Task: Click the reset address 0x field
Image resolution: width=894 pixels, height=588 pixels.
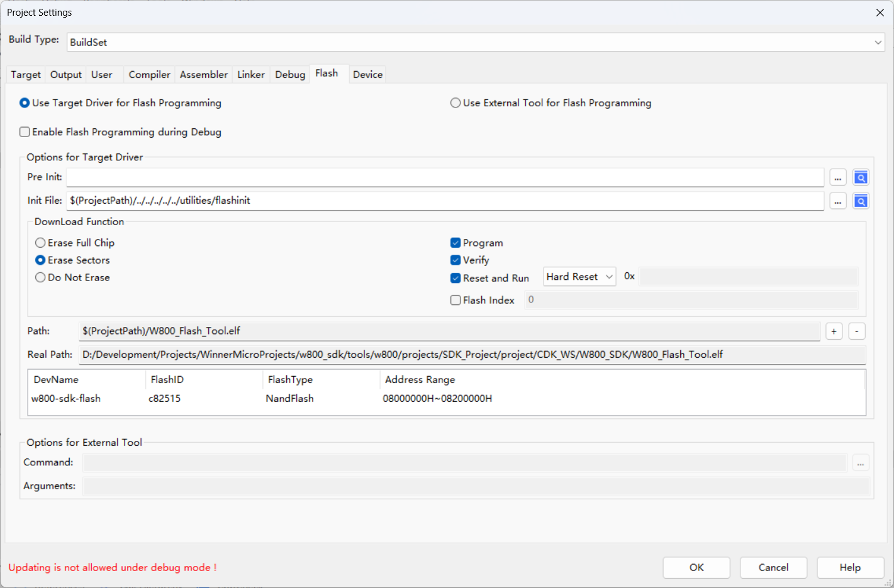Action: coord(748,277)
